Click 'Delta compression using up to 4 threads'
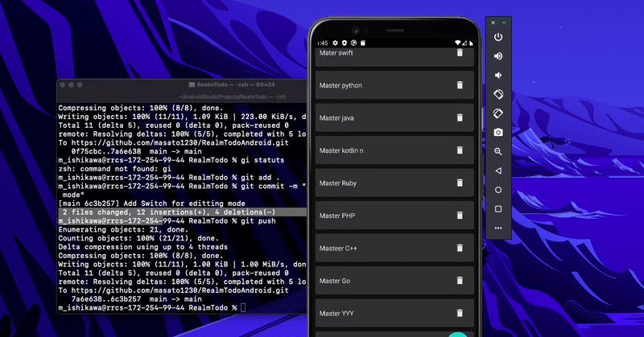Screen dimensions: 644x337 click(142, 247)
